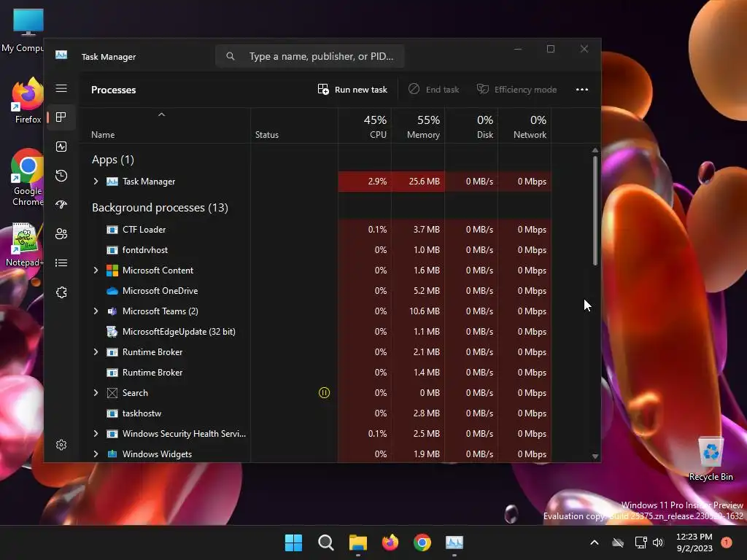The image size is (747, 560).
Task: Click the vertical scrollbar thumb in process list
Action: tap(595, 211)
